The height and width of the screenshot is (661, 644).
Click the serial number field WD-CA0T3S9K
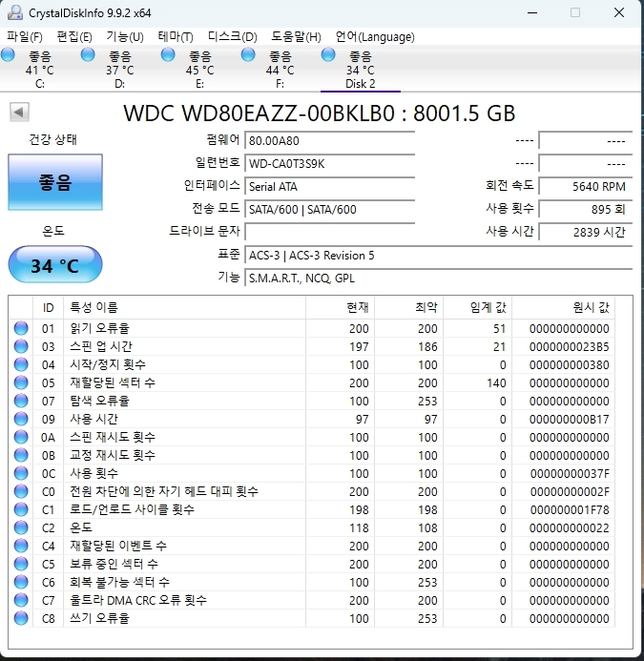coord(330,163)
